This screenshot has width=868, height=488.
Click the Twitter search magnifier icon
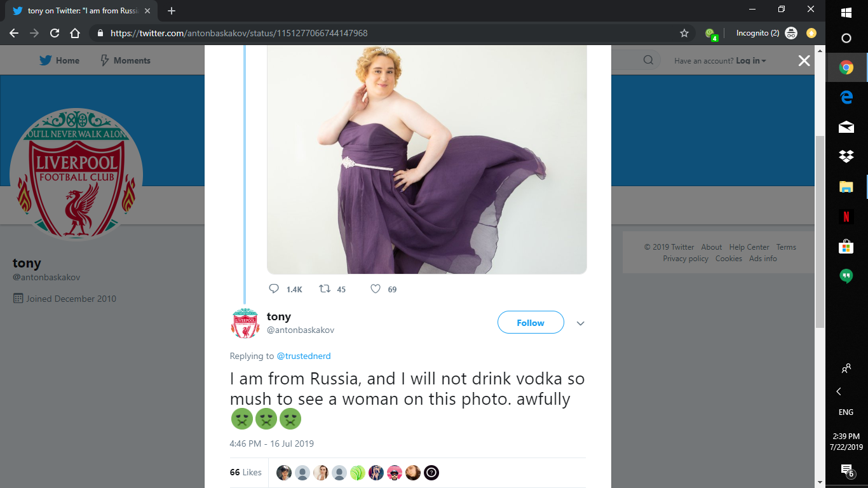pos(648,60)
